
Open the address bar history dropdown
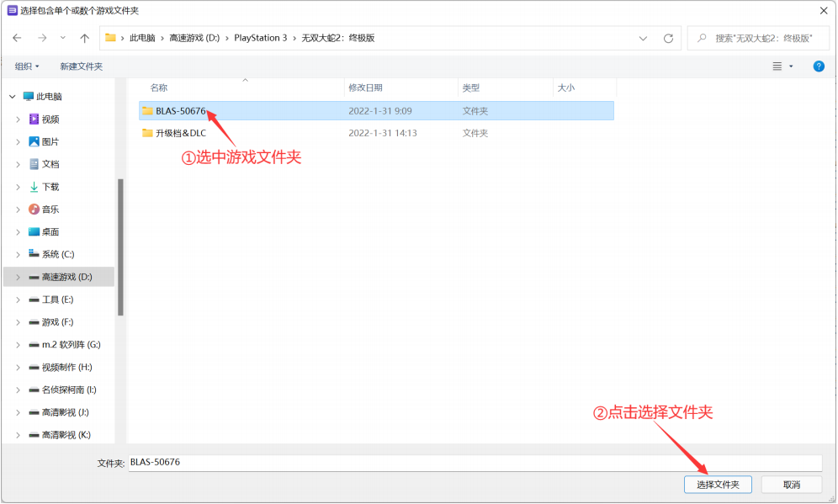[643, 39]
